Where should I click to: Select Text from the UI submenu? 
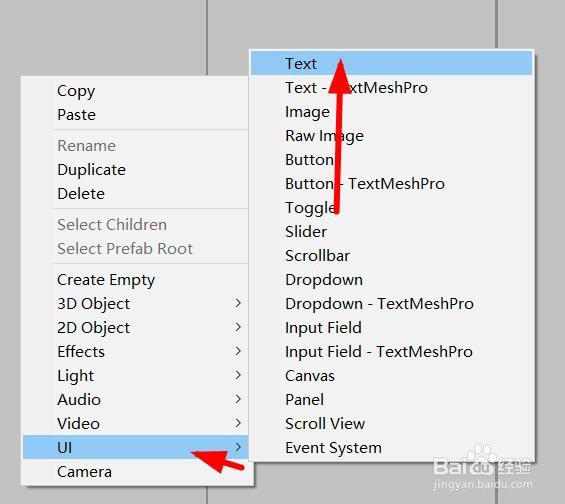point(391,63)
